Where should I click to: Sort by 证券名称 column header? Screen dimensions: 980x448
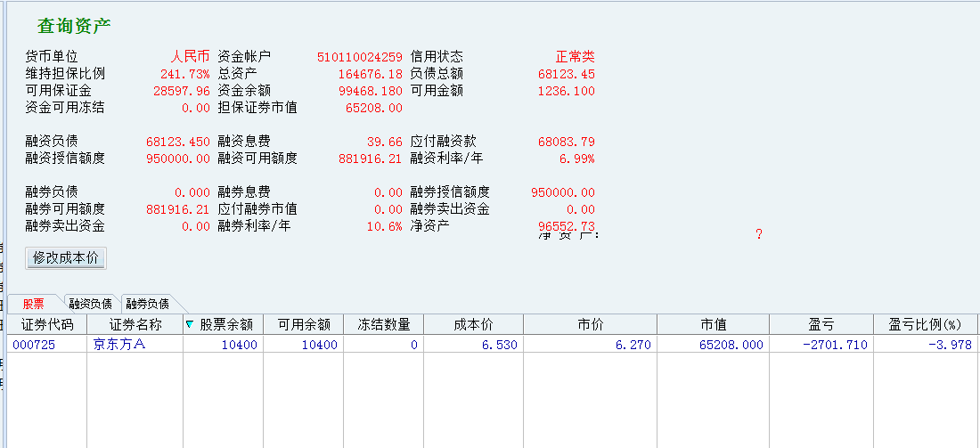[135, 324]
